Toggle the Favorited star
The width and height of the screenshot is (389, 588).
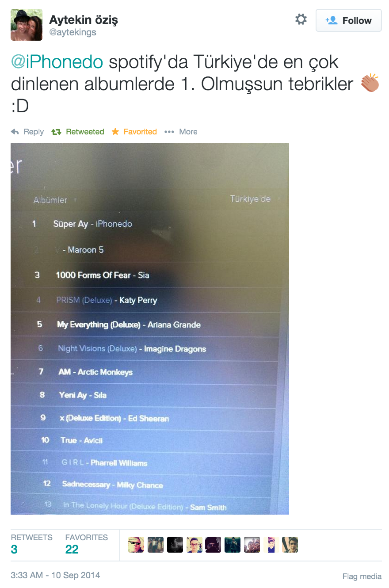pyautogui.click(x=115, y=132)
